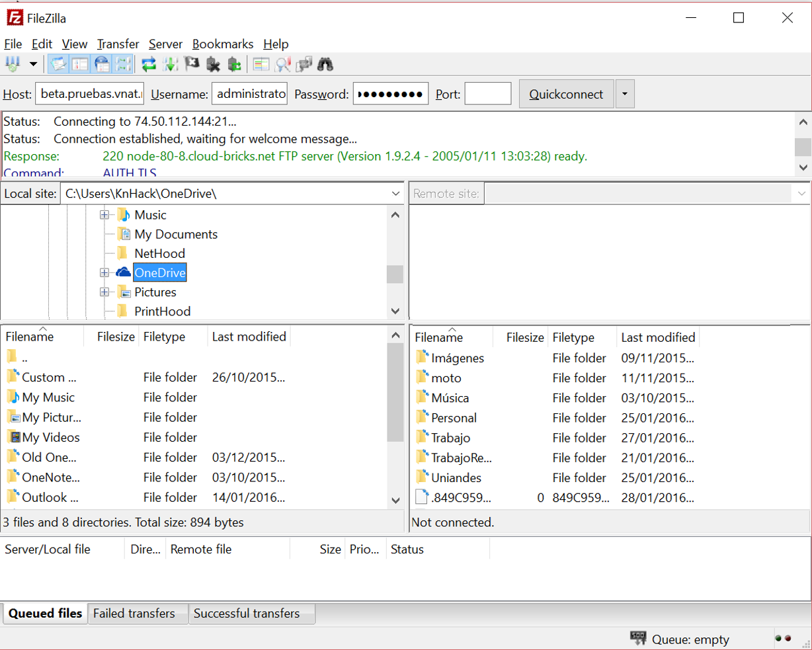812x650 pixels.
Task: Select NetHood folder in local tree
Action: pyautogui.click(x=159, y=253)
